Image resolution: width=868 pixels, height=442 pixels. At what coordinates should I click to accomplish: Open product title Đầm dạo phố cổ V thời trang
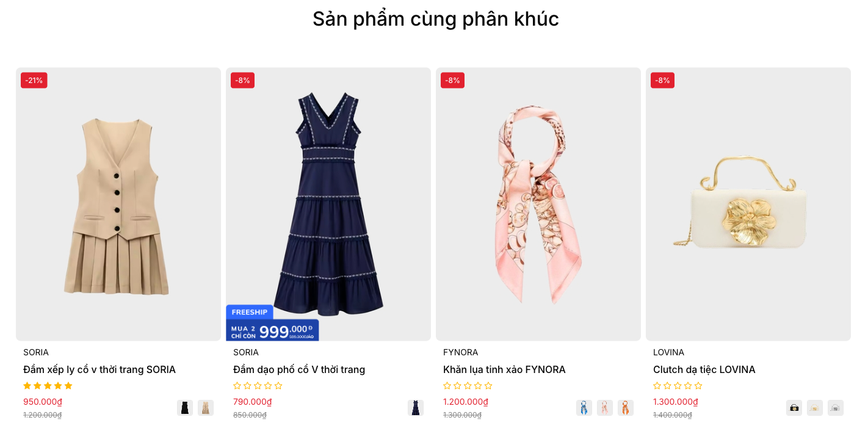(299, 369)
